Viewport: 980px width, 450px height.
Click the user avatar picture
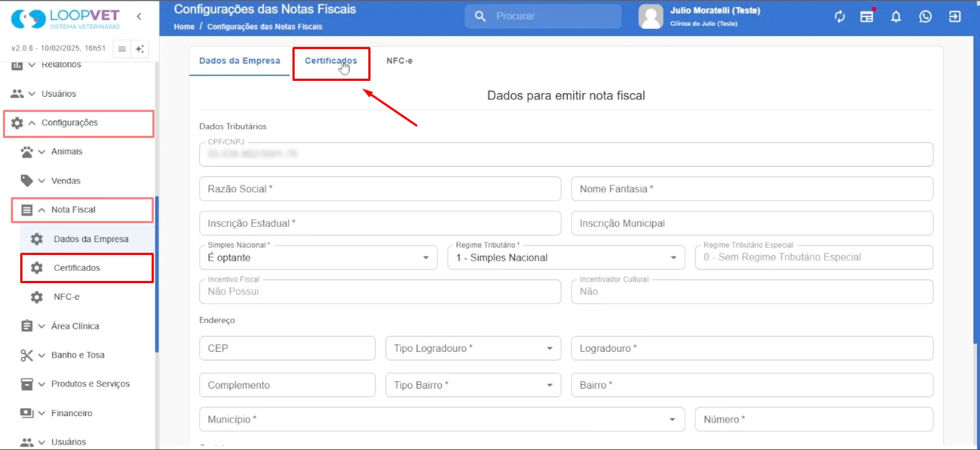(651, 17)
